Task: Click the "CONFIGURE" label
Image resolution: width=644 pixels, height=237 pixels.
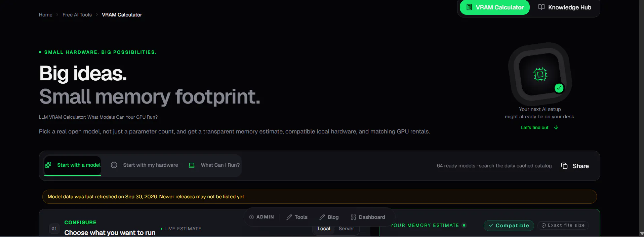Action: [x=80, y=223]
